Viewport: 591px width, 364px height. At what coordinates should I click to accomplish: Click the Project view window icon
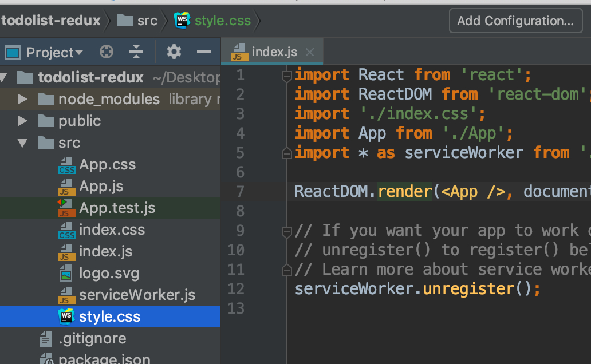coord(13,52)
